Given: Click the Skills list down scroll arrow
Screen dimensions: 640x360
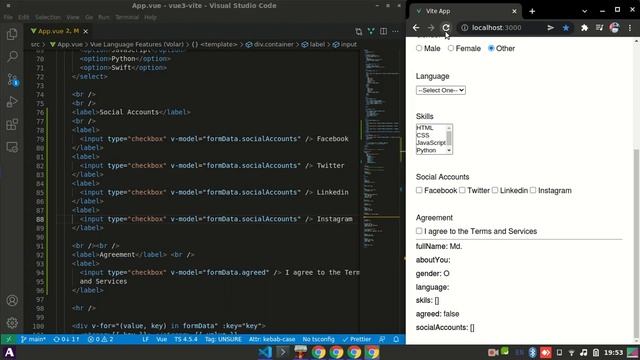Looking at the screenshot, I should (449, 150).
